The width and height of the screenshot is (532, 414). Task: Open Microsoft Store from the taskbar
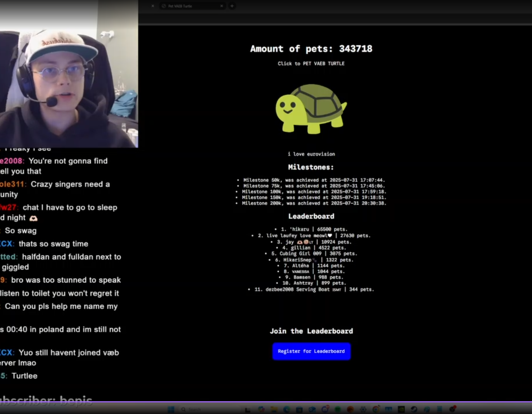[299, 409]
